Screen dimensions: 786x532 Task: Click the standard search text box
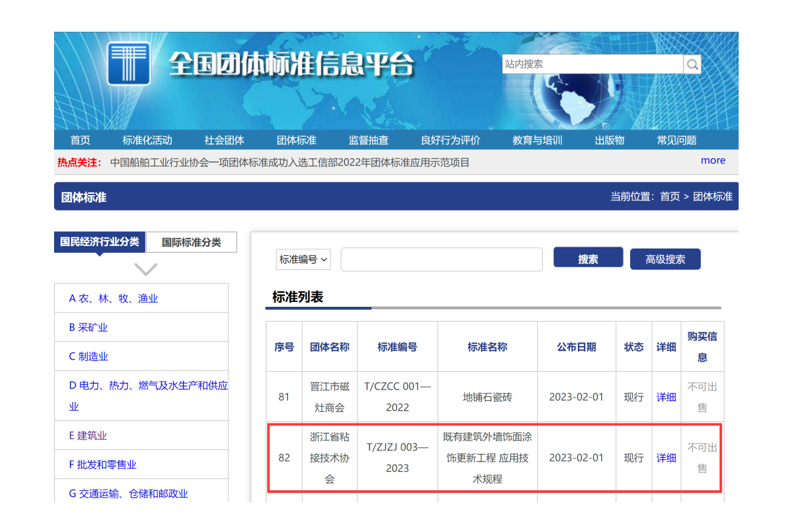coord(442,260)
